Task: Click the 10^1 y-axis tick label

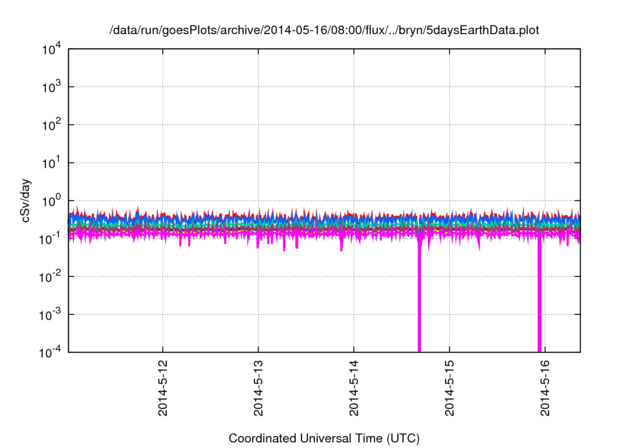Action: [x=51, y=163]
